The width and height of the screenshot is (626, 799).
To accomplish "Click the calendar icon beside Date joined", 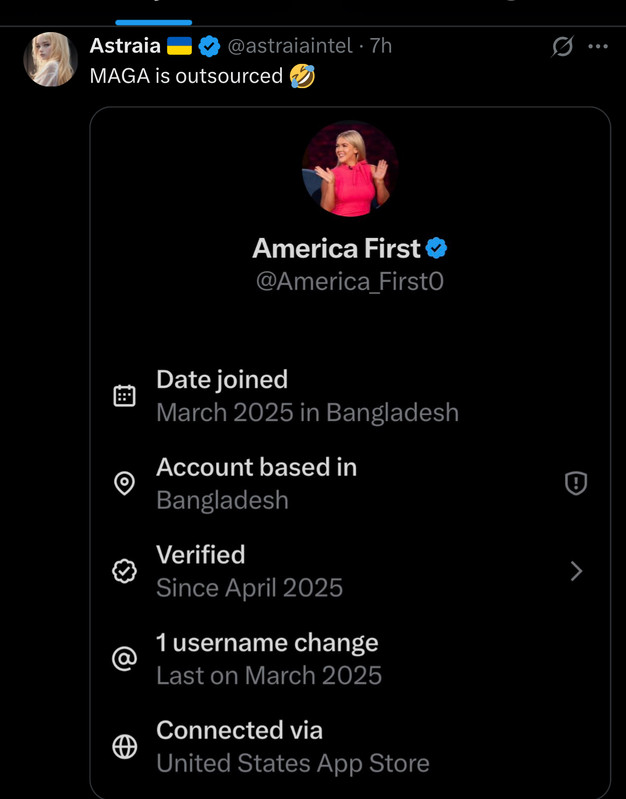I will (125, 395).
